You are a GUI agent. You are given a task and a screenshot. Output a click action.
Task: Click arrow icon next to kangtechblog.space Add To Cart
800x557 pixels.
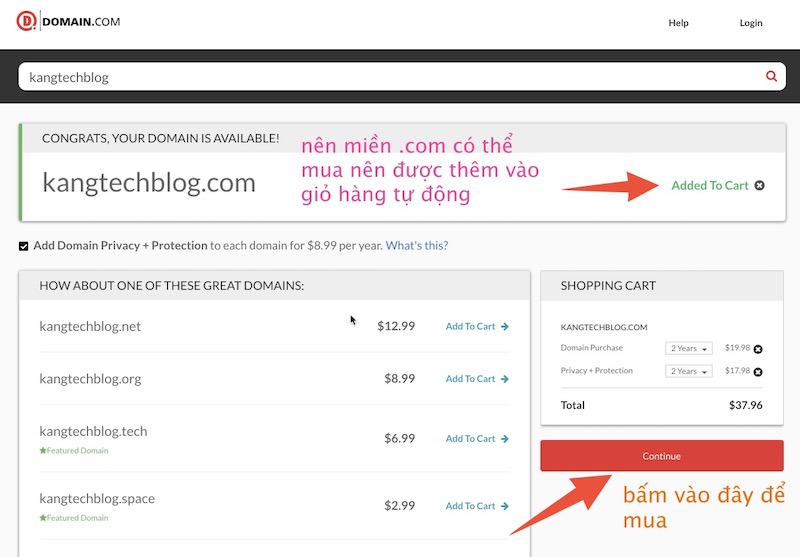pos(505,506)
